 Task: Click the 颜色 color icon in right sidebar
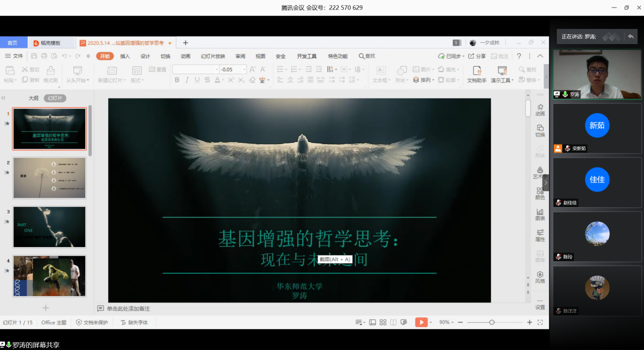540,193
